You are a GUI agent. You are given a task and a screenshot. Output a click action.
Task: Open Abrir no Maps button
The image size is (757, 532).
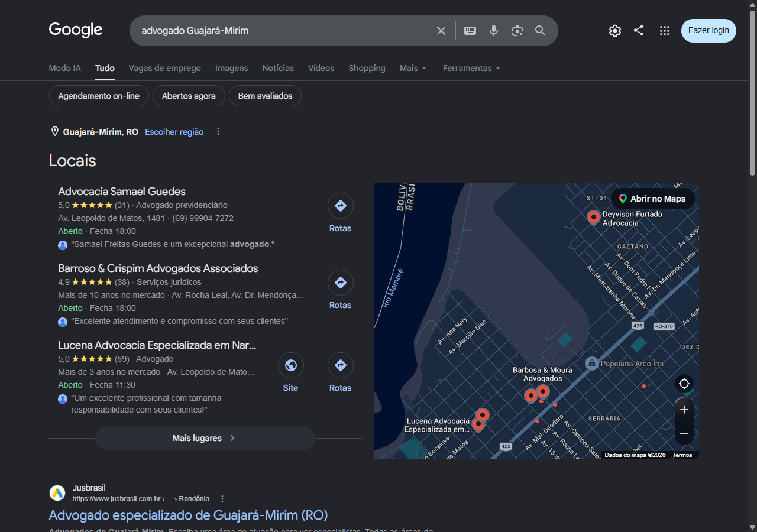[x=652, y=199]
